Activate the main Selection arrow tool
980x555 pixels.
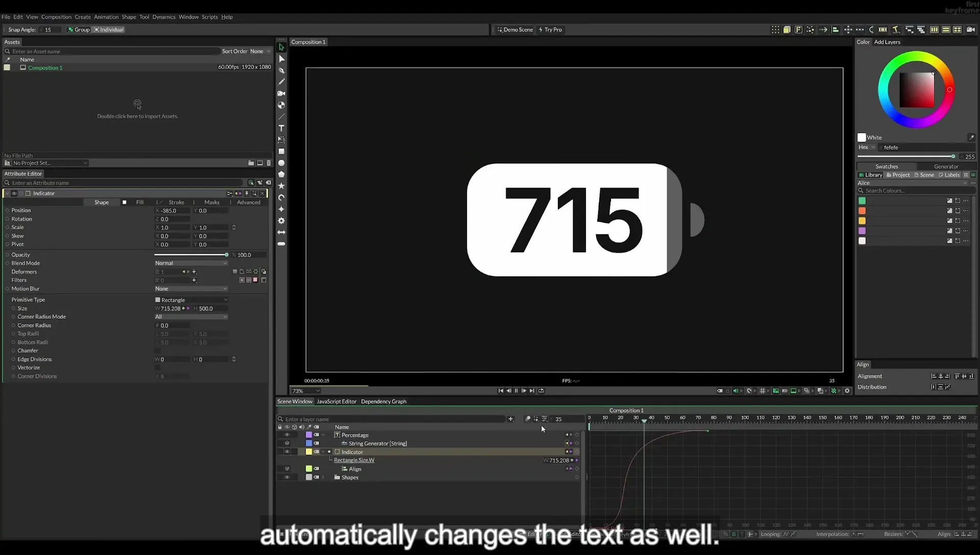pos(281,47)
